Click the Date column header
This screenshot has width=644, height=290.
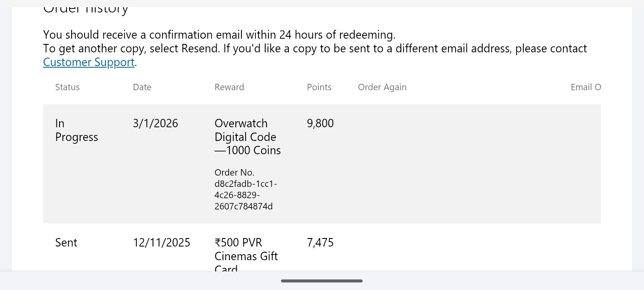142,87
